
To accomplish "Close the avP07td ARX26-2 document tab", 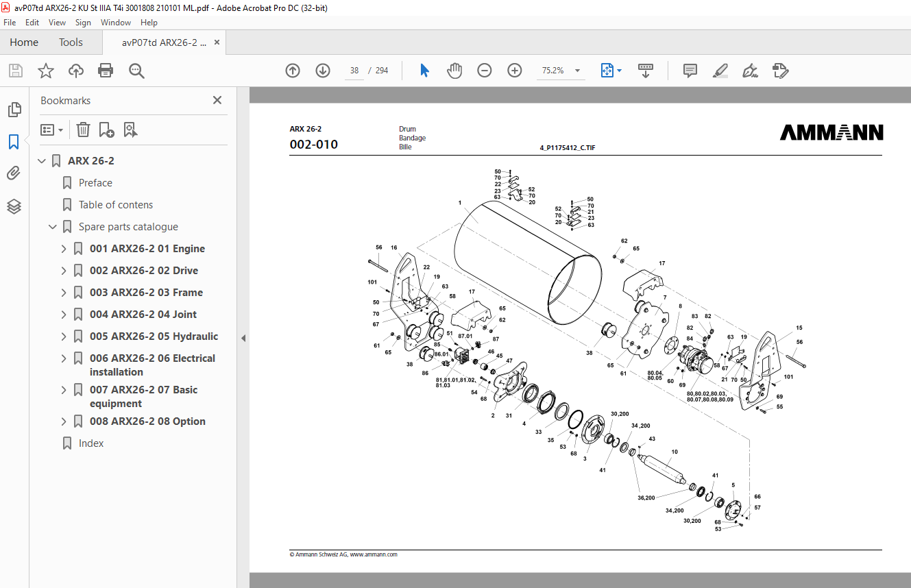I will (217, 42).
